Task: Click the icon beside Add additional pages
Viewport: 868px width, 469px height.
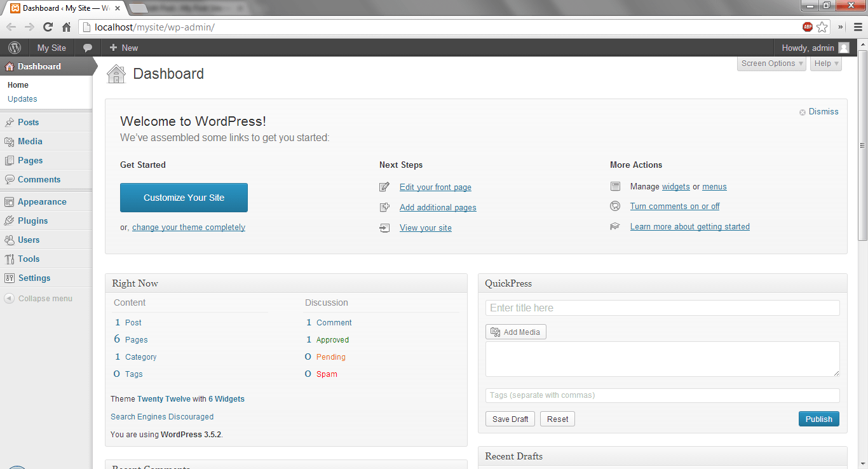Action: pyautogui.click(x=384, y=207)
